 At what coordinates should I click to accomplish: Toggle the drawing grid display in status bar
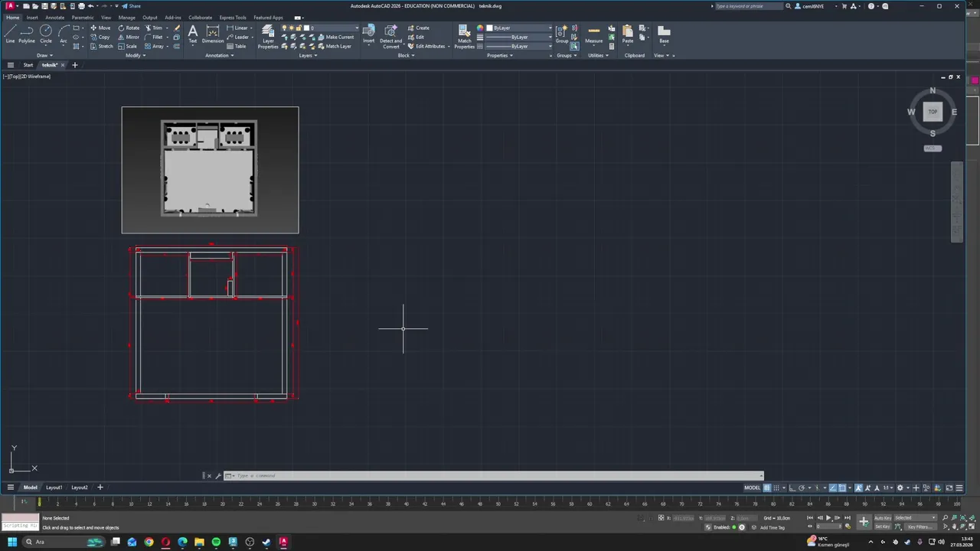[766, 487]
